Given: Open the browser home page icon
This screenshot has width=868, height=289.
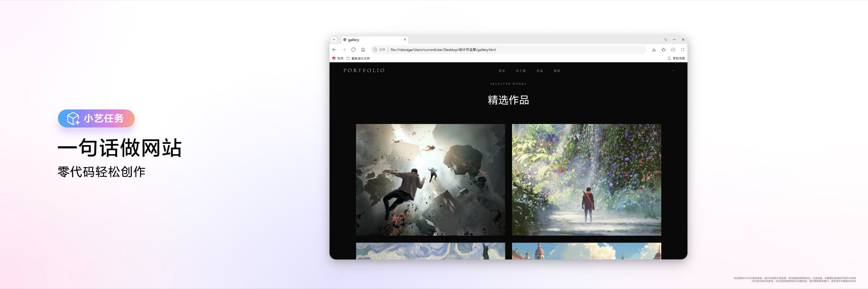Looking at the screenshot, I should [x=363, y=50].
